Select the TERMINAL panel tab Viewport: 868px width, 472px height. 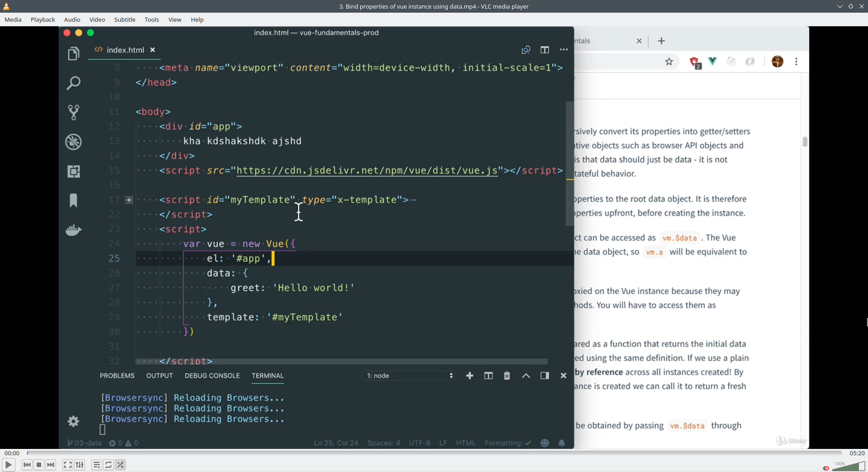(x=268, y=376)
